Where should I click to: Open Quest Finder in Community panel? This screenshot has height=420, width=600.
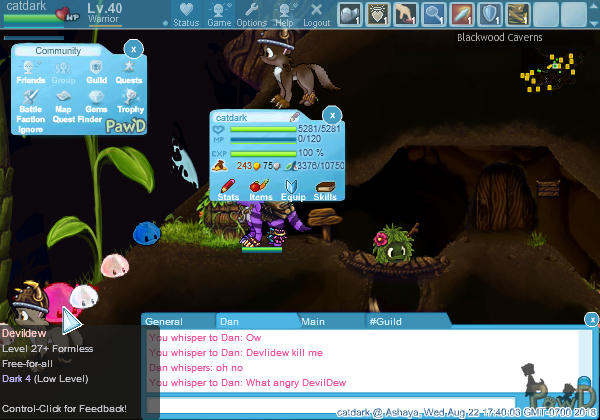point(77,119)
